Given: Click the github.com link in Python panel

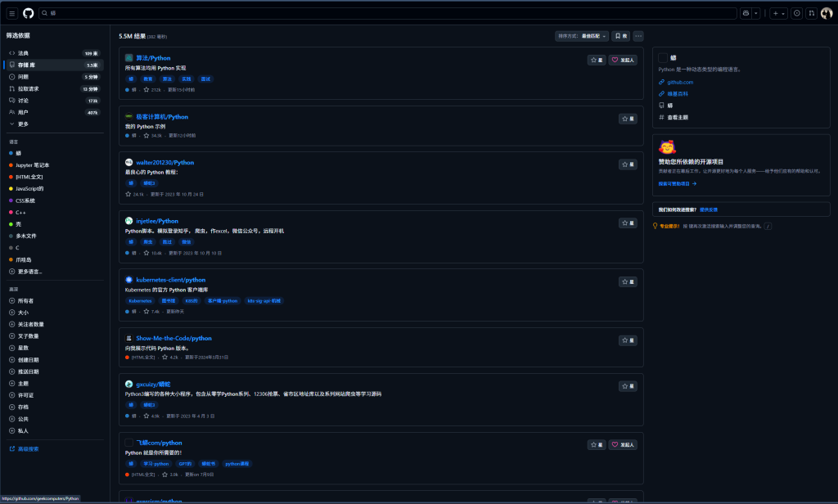Looking at the screenshot, I should tap(680, 82).
